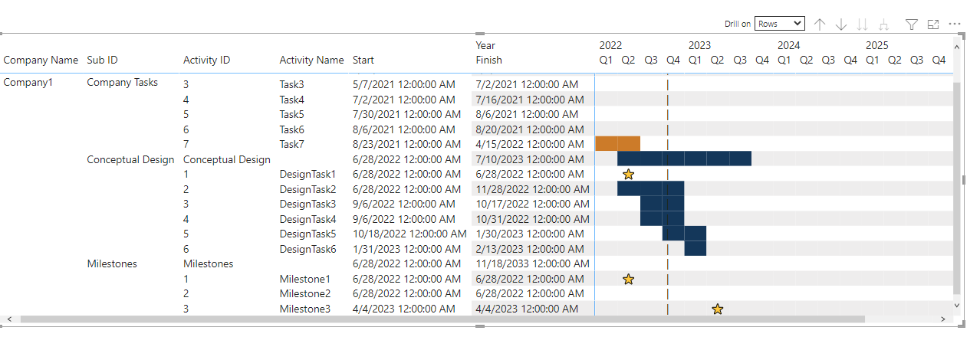Select the Start column header
The height and width of the screenshot is (337, 980).
[363, 60]
